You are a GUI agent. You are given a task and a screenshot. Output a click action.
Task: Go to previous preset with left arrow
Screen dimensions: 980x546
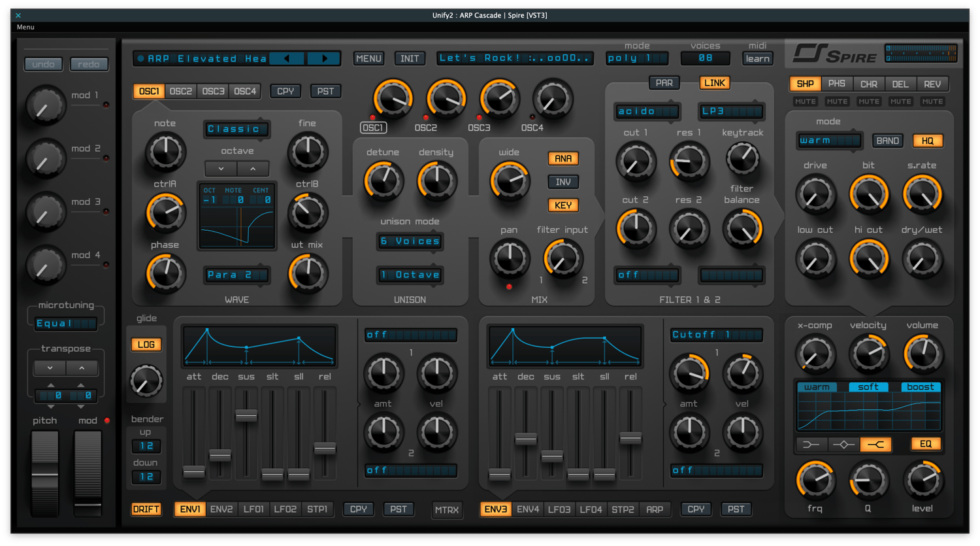click(x=287, y=58)
